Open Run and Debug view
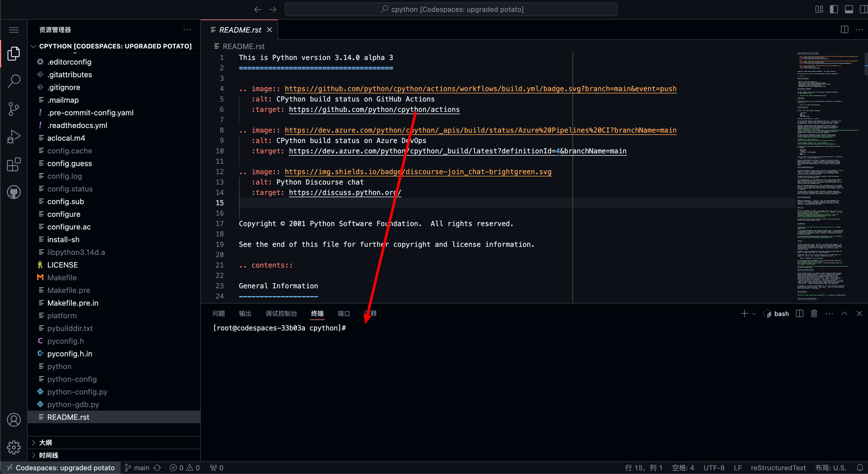This screenshot has height=474, width=868. (14, 137)
